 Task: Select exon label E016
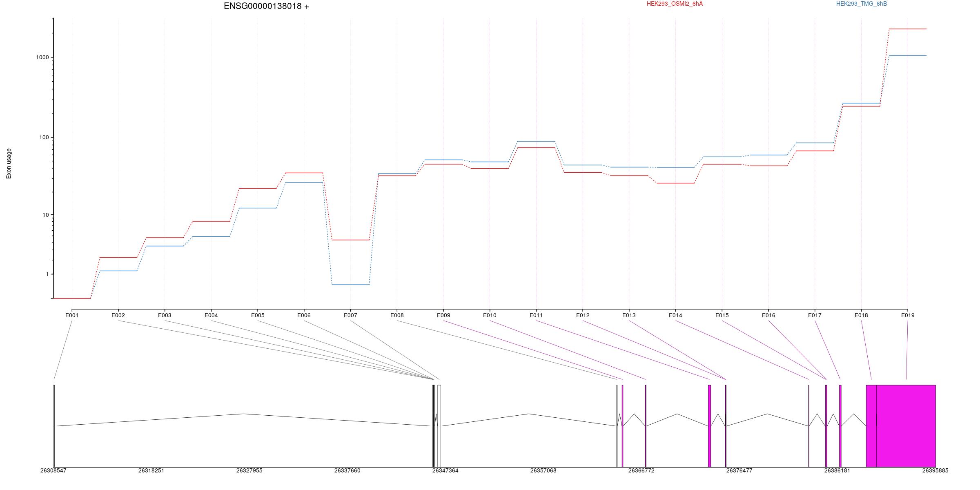click(x=768, y=315)
